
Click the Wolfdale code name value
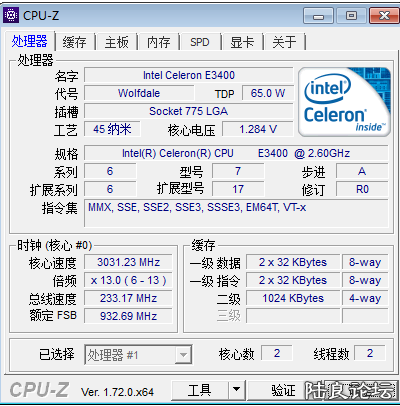139,93
